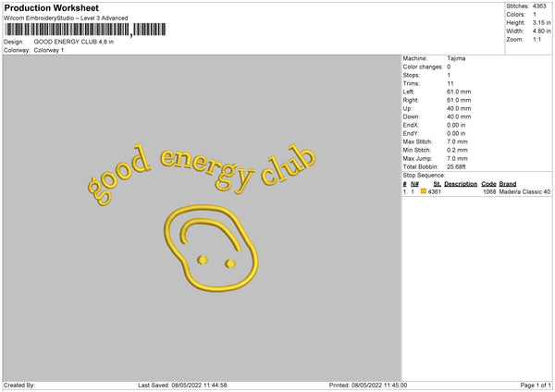Image resolution: width=555 pixels, height=392 pixels.
Task: Select stitch count 4361 in stop sequence
Action: point(435,191)
